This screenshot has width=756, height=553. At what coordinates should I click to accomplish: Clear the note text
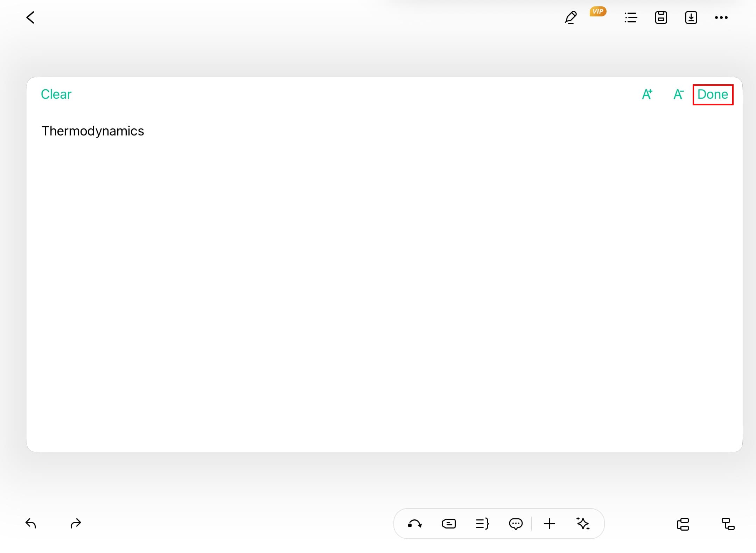(x=56, y=94)
